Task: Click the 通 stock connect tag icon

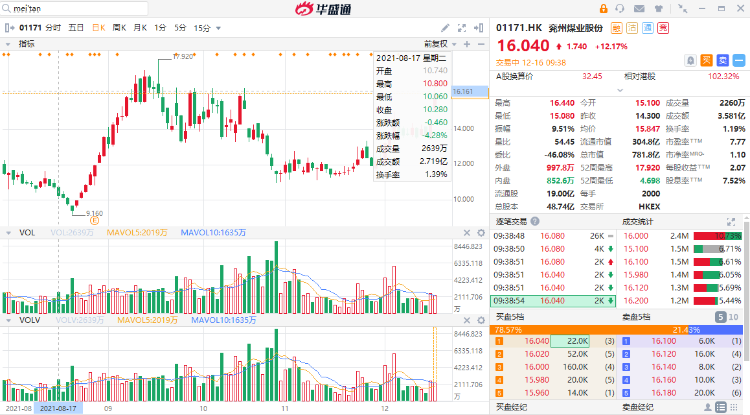Action: (647, 28)
